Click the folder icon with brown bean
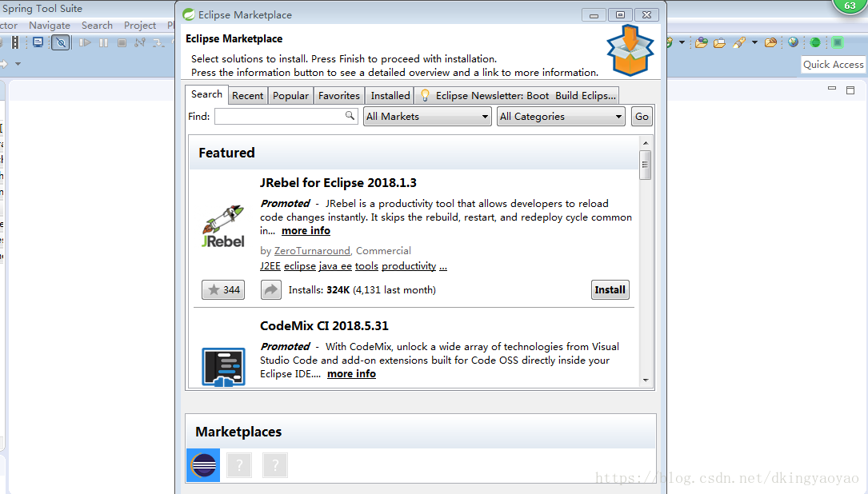Screen dimensions: 868x494 [x=770, y=42]
